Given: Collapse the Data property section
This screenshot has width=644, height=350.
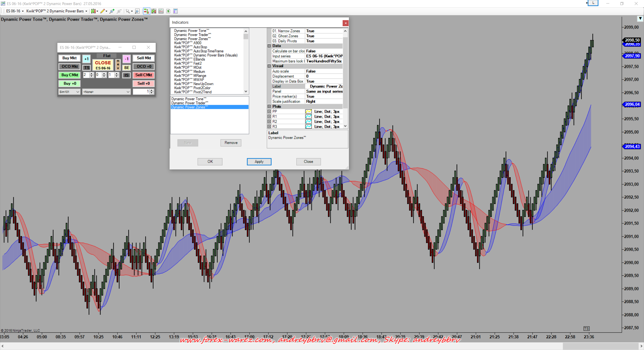Looking at the screenshot, I should (269, 46).
